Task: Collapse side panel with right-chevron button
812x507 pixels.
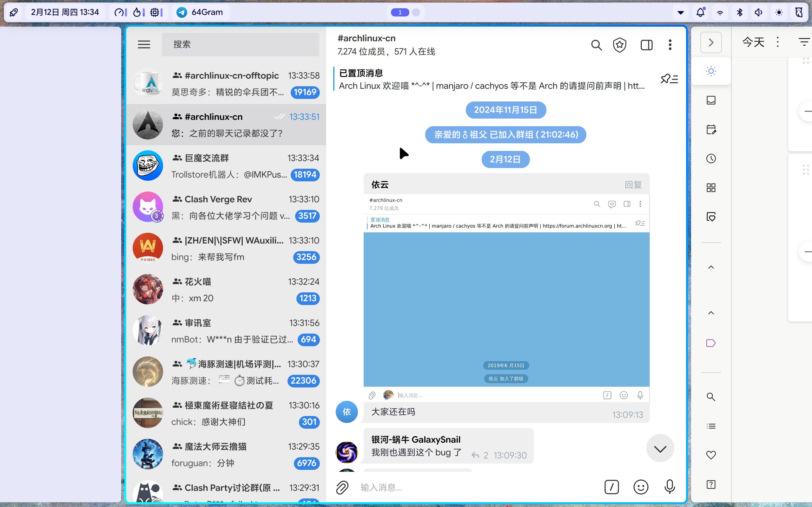Action: click(711, 42)
